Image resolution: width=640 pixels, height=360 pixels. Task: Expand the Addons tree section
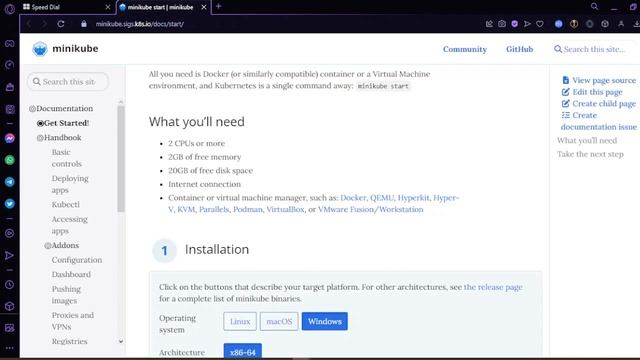[48, 246]
